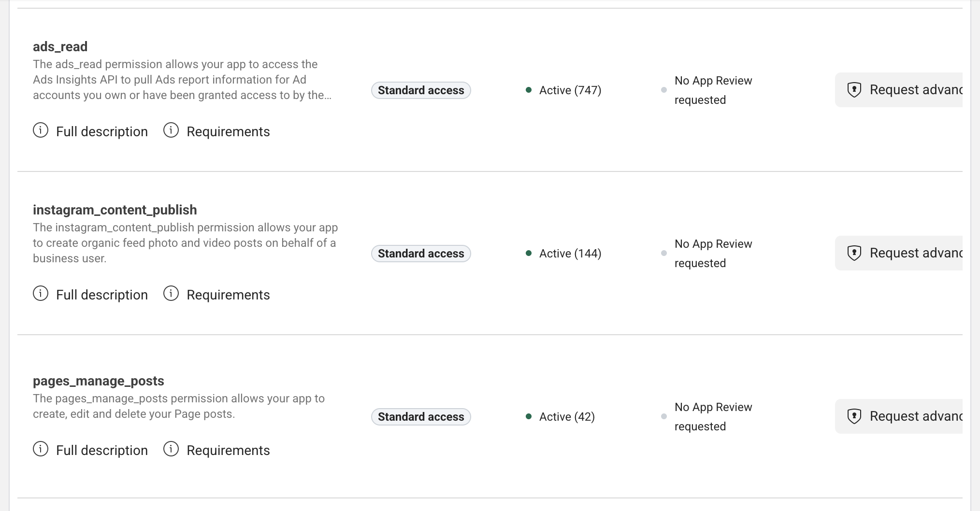Click info icon beside ads_read Full description
This screenshot has height=511, width=980.
41,130
